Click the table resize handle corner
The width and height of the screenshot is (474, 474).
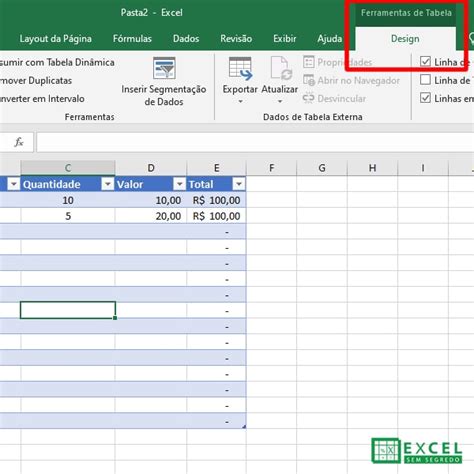(x=244, y=426)
